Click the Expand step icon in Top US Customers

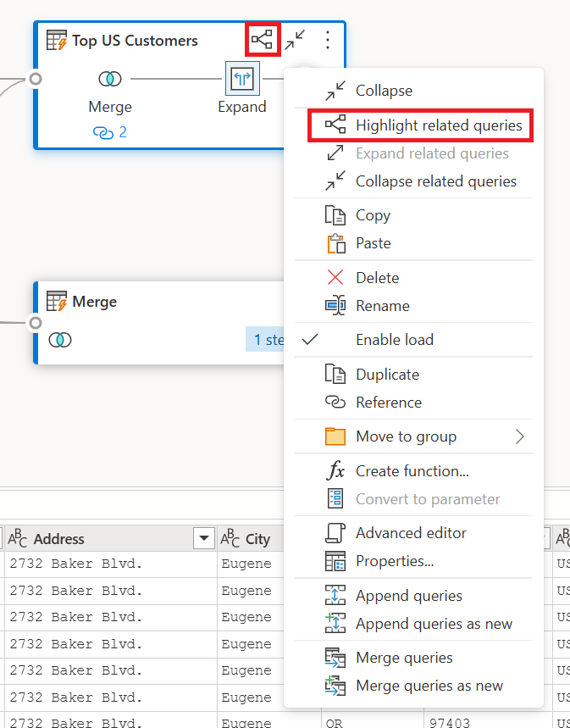click(242, 78)
